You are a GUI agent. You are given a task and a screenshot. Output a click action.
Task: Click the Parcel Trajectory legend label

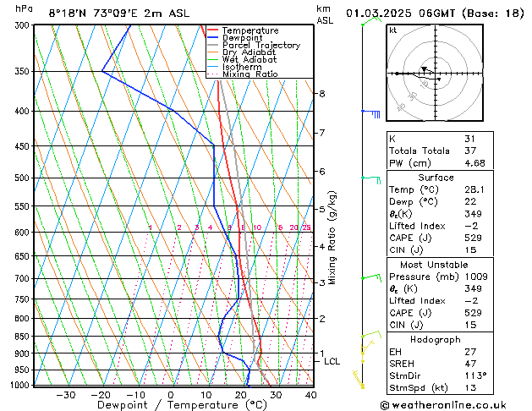tap(261, 45)
